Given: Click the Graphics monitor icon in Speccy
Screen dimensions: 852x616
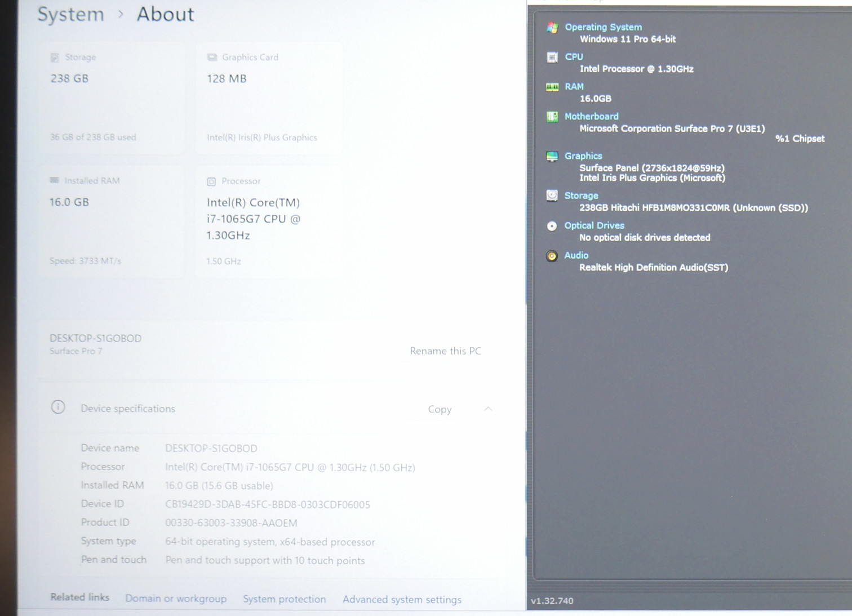Looking at the screenshot, I should click(x=552, y=156).
